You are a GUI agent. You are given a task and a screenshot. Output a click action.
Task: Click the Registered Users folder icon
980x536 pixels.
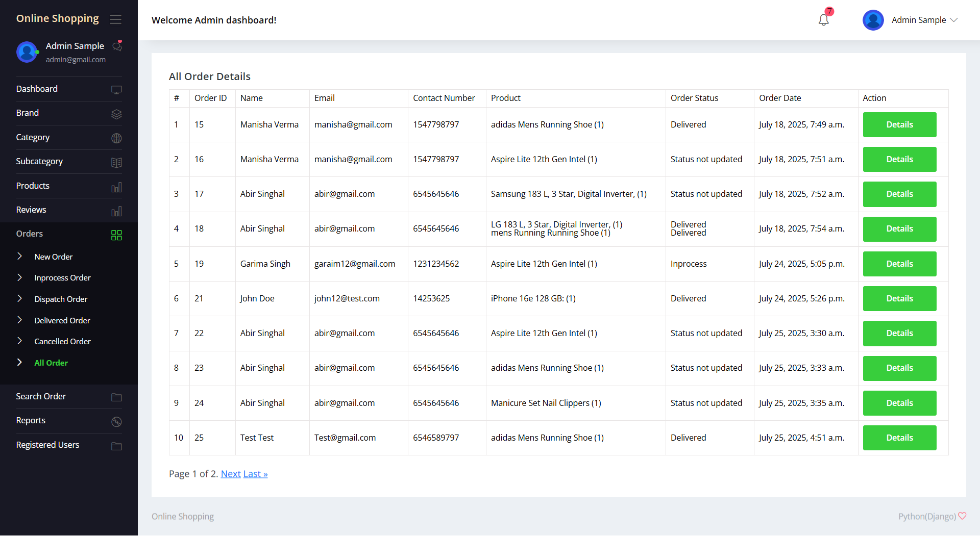pyautogui.click(x=116, y=446)
